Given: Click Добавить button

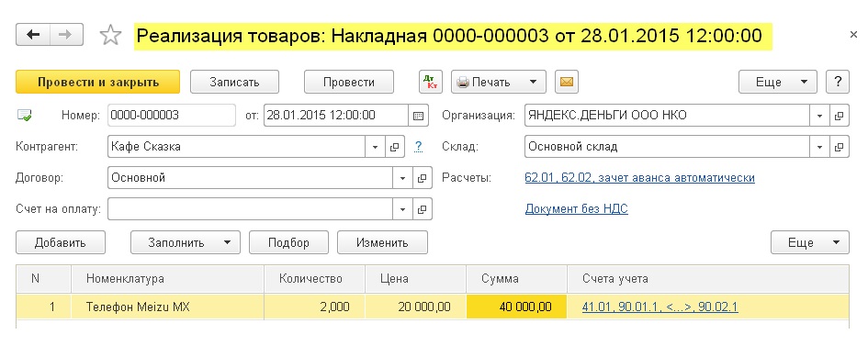Looking at the screenshot, I should (x=61, y=242).
